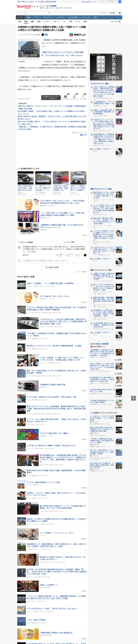Open the オリジナル tab
The width and height of the screenshot is (138, 644).
(60, 17)
